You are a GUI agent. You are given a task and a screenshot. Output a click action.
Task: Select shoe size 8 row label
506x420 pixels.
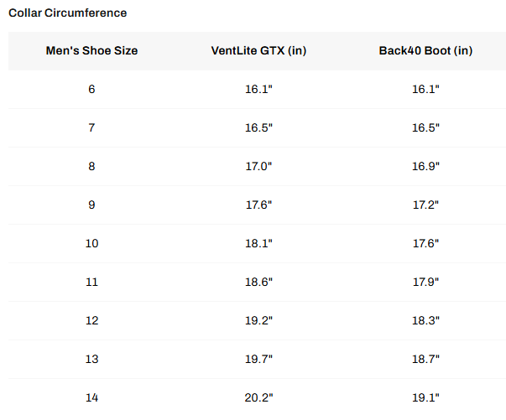coord(91,166)
